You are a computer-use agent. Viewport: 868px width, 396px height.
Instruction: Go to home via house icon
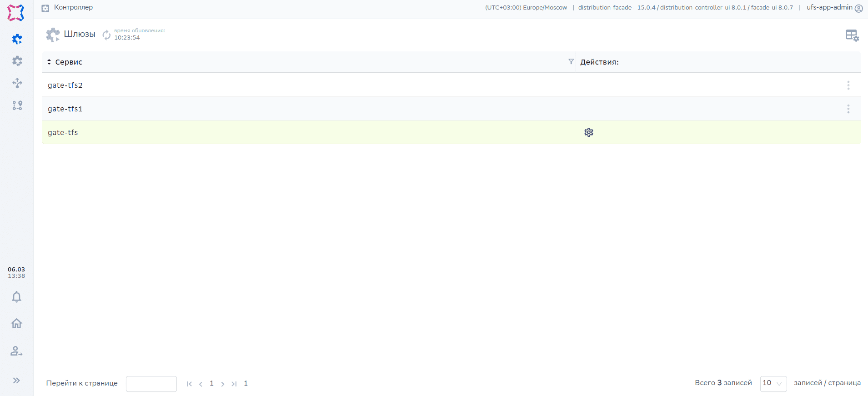16,323
